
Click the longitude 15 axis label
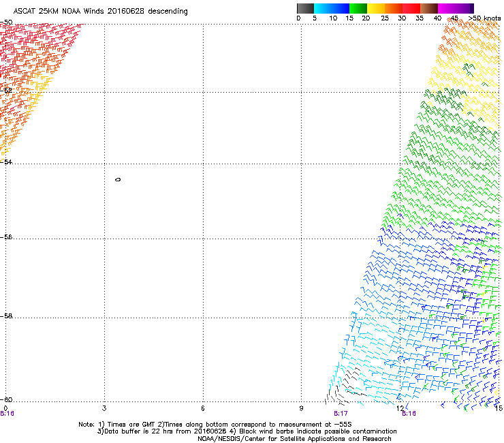pyautogui.click(x=499, y=408)
